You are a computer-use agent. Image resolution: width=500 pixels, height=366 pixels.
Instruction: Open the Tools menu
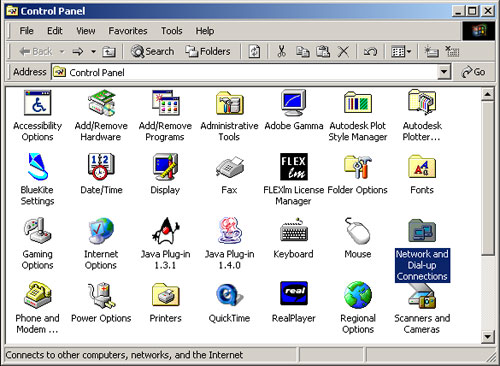(172, 31)
